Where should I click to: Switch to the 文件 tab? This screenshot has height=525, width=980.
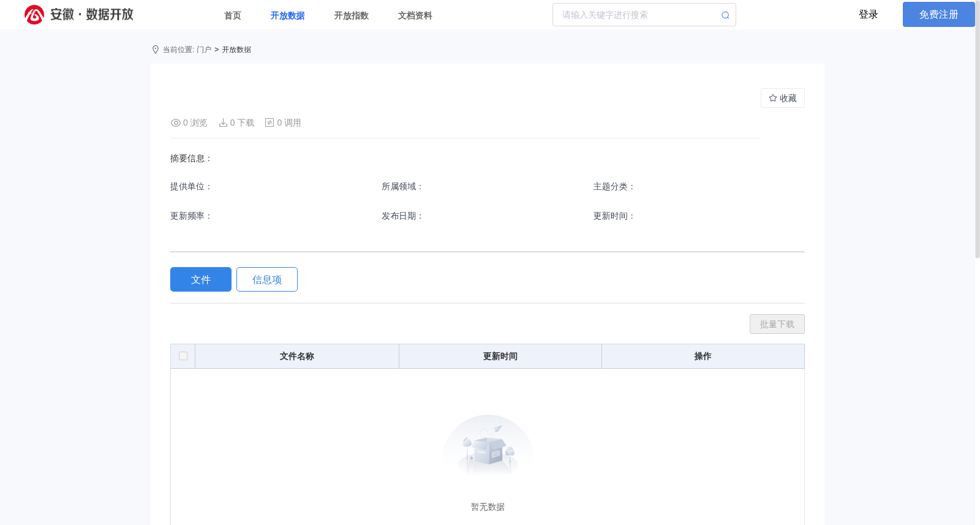pyautogui.click(x=201, y=279)
